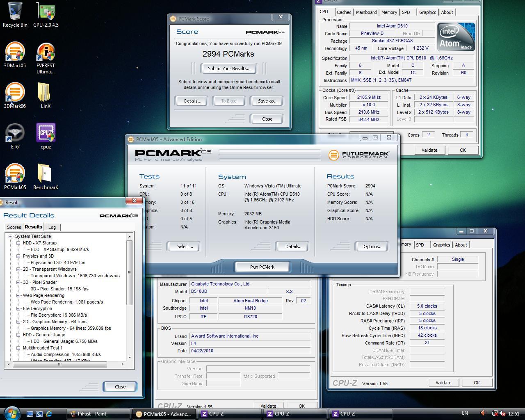Click Switch between windows quick launch icon
The image size is (525, 420).
coord(39,414)
